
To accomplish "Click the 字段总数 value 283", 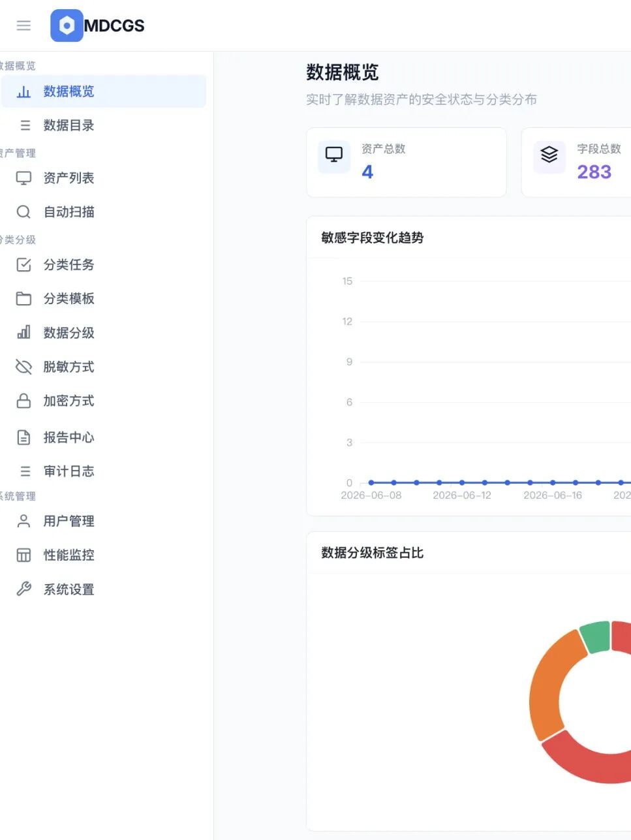I will (x=594, y=172).
